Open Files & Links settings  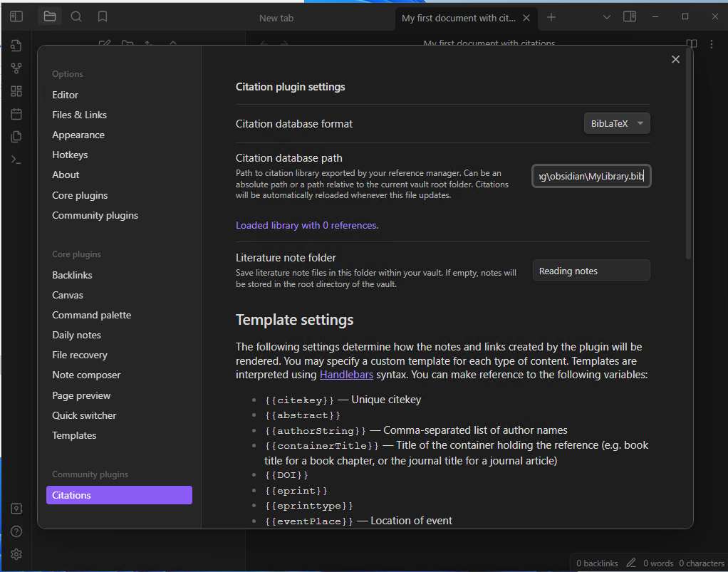pos(79,115)
